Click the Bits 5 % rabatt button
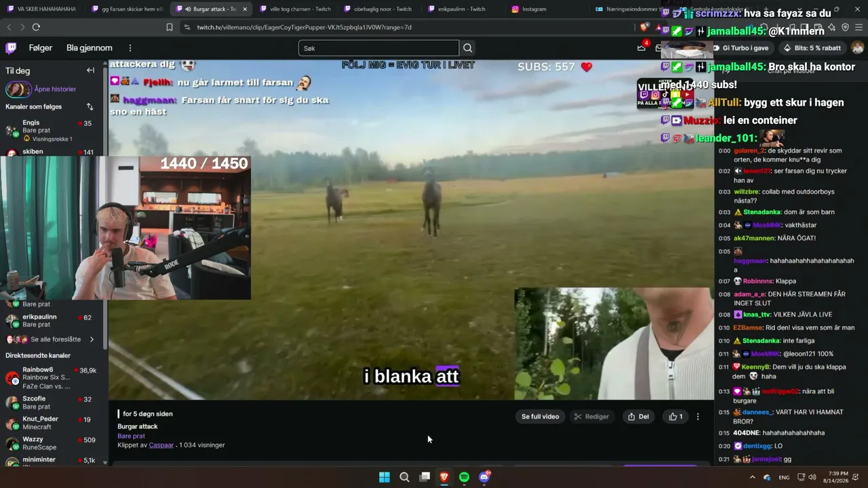This screenshot has height=488, width=868. pyautogui.click(x=812, y=48)
